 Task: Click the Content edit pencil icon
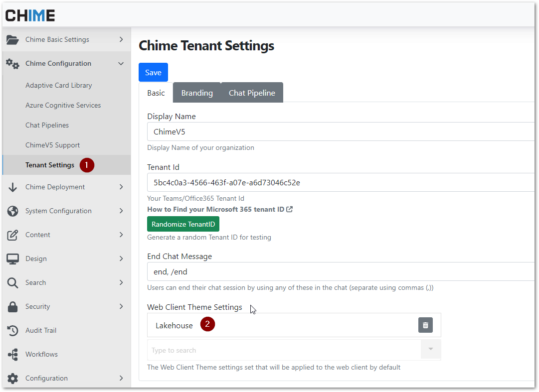[x=12, y=235]
